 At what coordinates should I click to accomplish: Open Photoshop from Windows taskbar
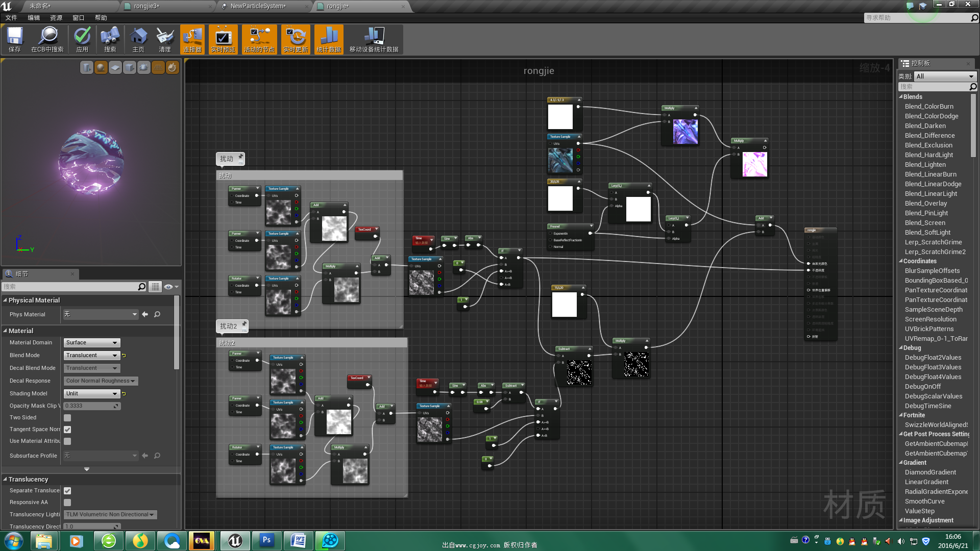[x=266, y=541]
